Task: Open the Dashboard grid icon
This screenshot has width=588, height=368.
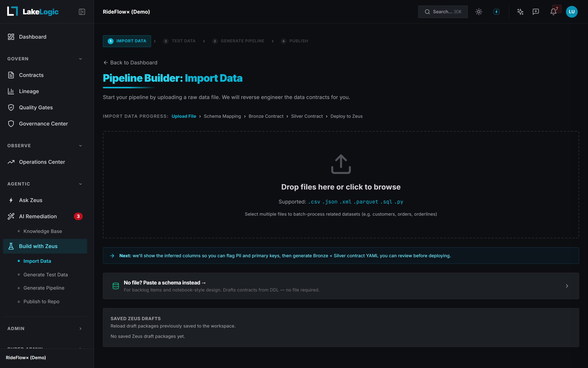Action: pyautogui.click(x=11, y=37)
